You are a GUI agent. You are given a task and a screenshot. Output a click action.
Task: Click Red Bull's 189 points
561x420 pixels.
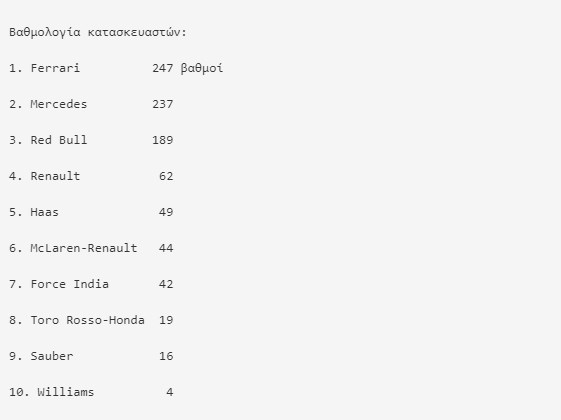point(163,140)
